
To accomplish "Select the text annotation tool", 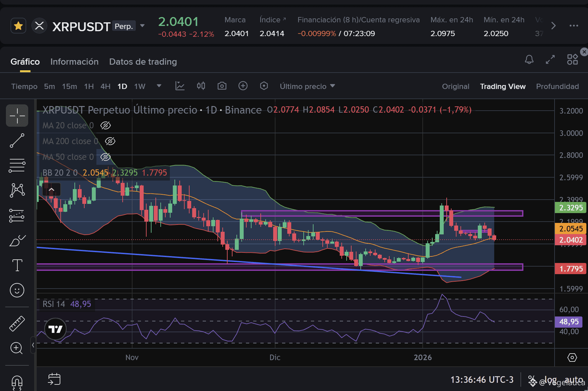I will pos(17,265).
